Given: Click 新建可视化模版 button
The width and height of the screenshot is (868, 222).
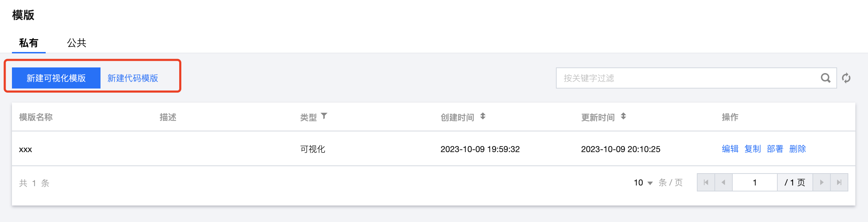Looking at the screenshot, I should pos(56,78).
